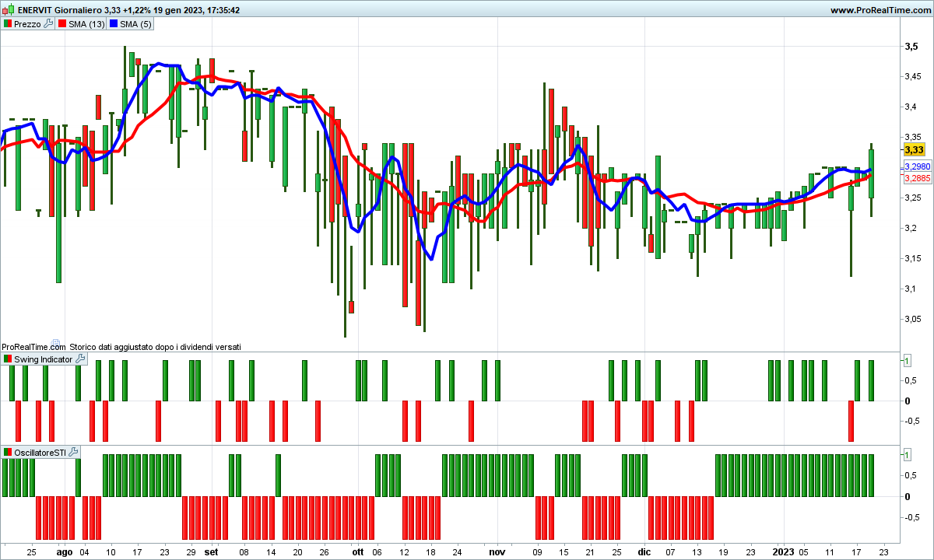The width and height of the screenshot is (934, 560).
Task: Click the 3,4 price axis label
Action: (x=911, y=107)
